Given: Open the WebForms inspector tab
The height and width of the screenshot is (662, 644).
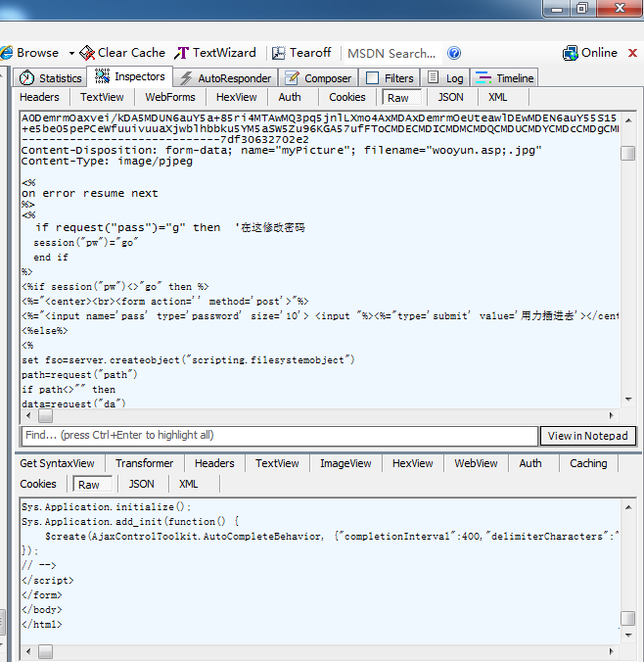Looking at the screenshot, I should [x=170, y=97].
